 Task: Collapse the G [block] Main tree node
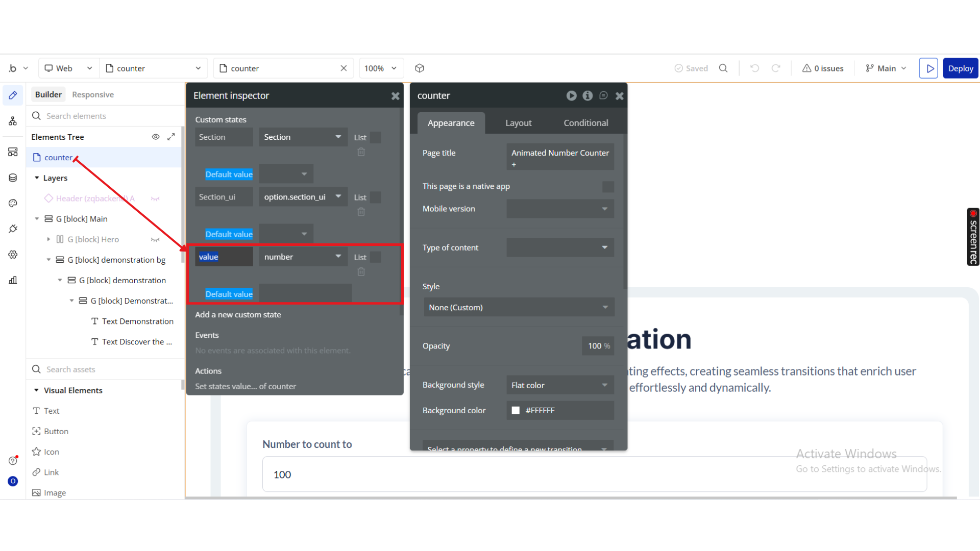pyautogui.click(x=37, y=219)
